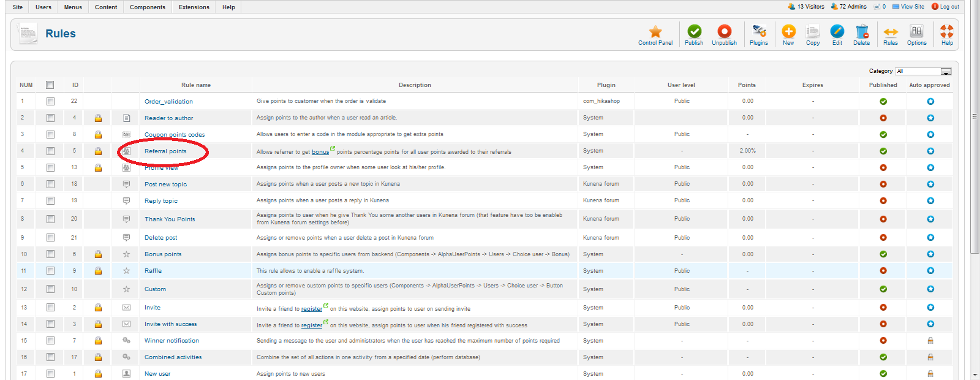Toggle published status of Custom rule

pos(883,289)
